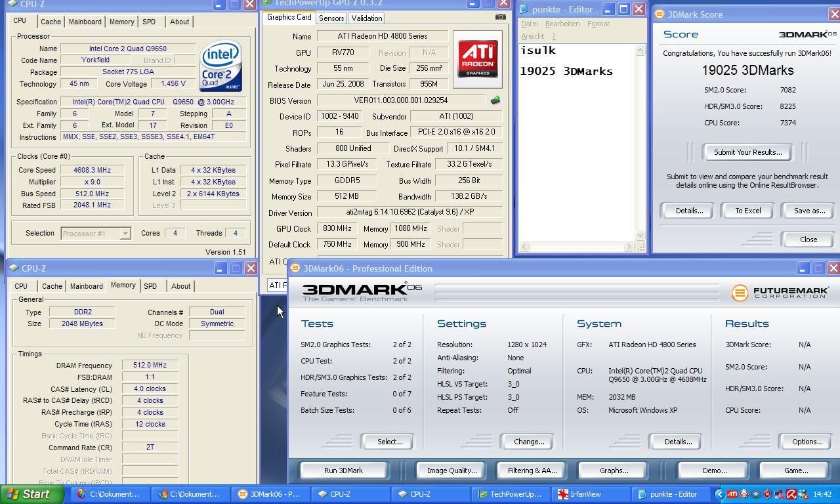Click the Driver Version field in GPU-Z

(409, 213)
